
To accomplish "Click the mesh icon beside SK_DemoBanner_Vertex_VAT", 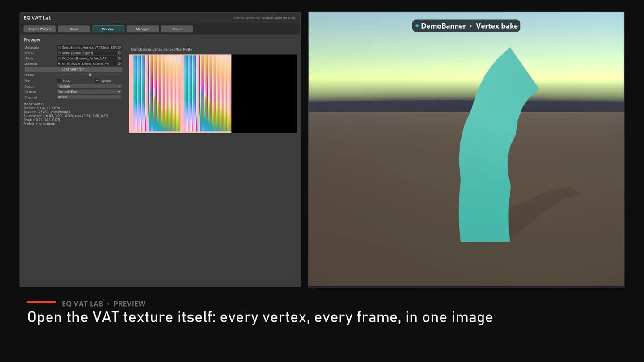I will coord(59,59).
